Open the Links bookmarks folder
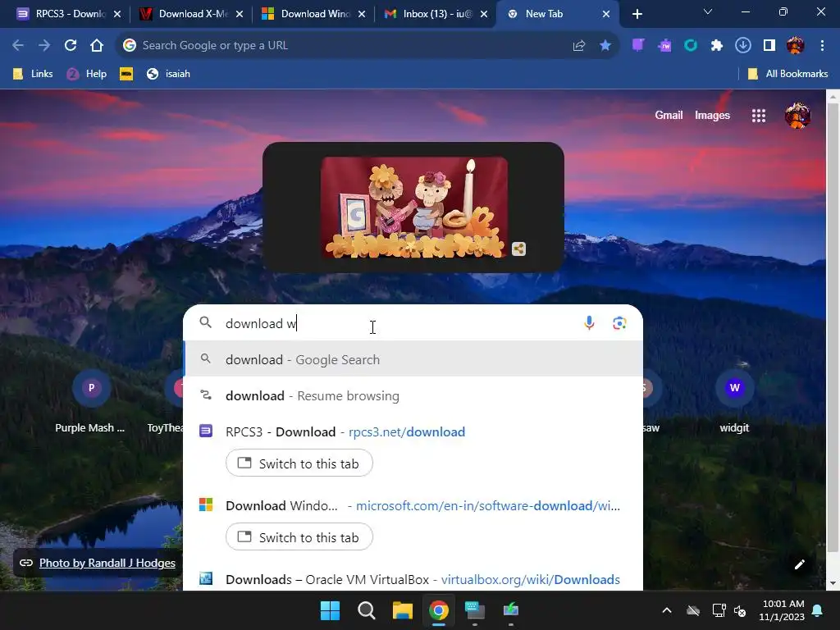This screenshot has width=840, height=630. point(33,74)
